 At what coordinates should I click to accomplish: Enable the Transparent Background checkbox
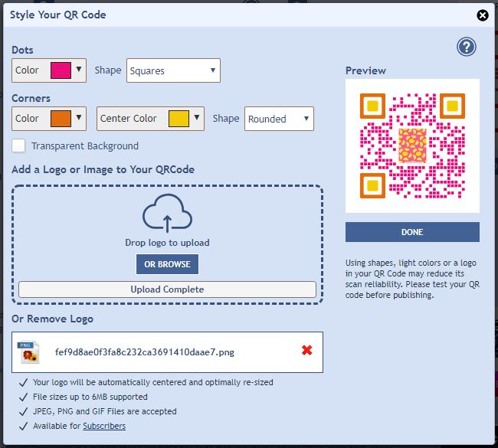tap(18, 146)
